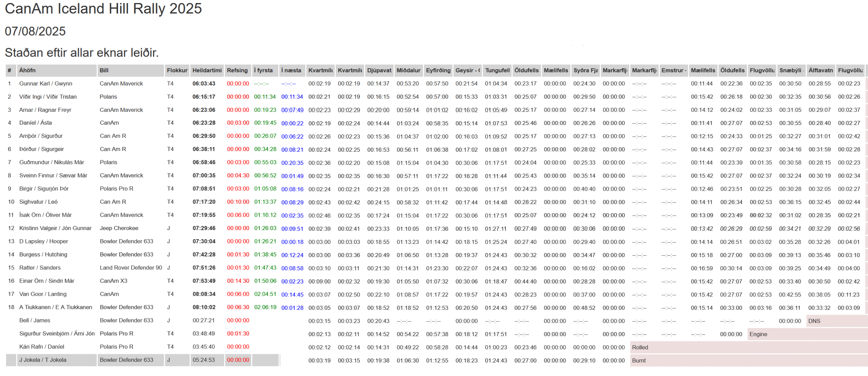Image resolution: width=868 pixels, height=376 pixels.
Task: Click the Flokkur column header
Action: [177, 70]
